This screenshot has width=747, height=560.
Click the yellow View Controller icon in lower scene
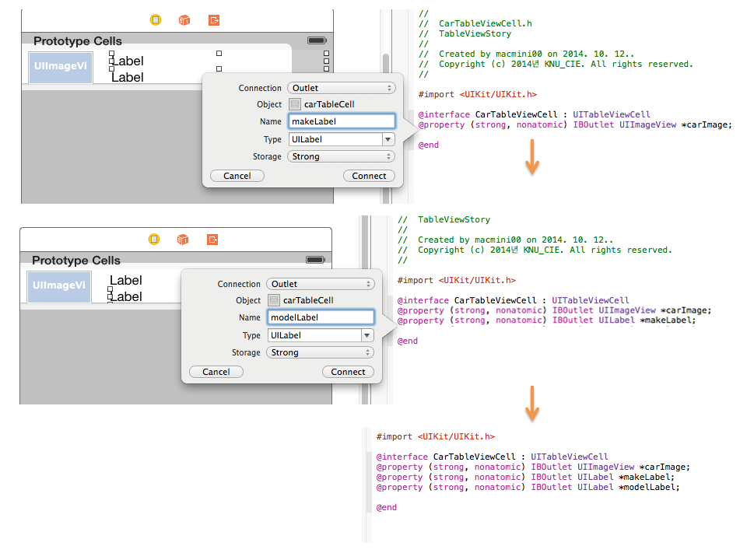(x=153, y=239)
